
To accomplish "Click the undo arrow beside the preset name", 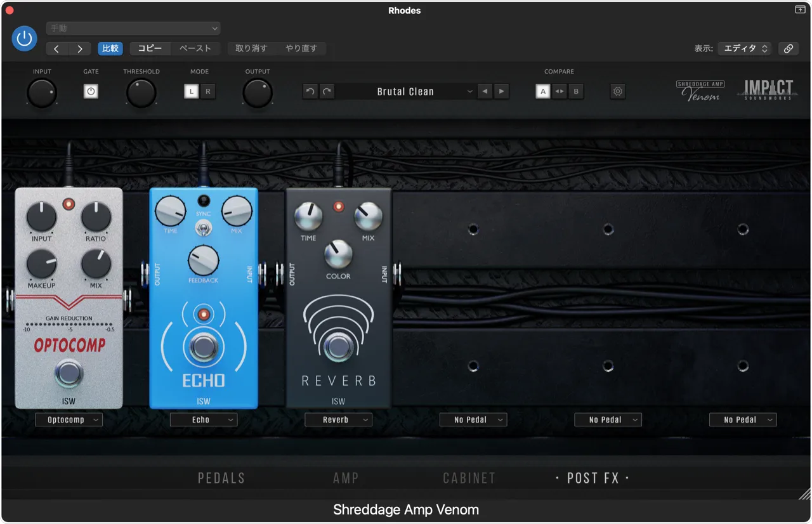I will [x=310, y=91].
